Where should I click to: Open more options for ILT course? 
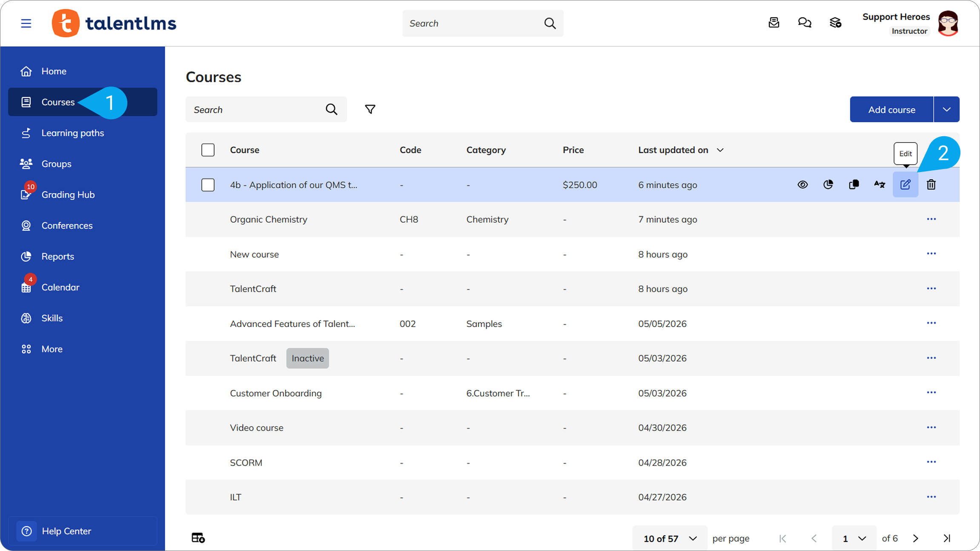pyautogui.click(x=931, y=497)
